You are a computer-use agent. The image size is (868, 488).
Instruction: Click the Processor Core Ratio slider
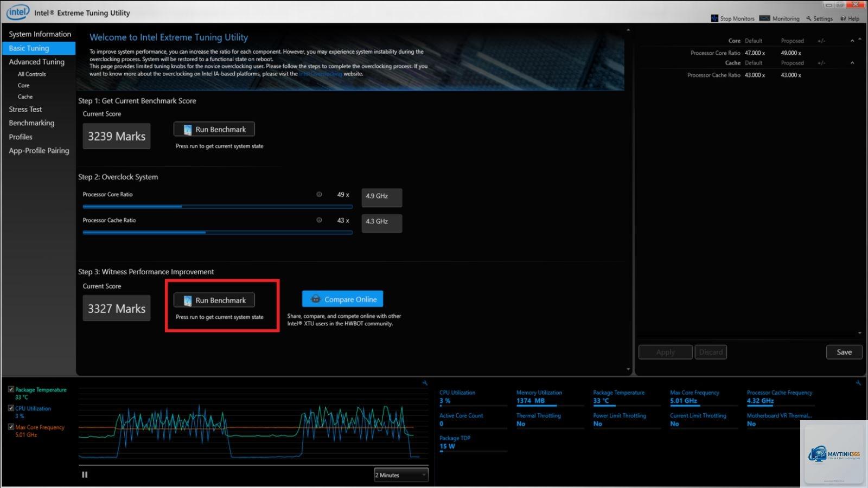coord(218,207)
